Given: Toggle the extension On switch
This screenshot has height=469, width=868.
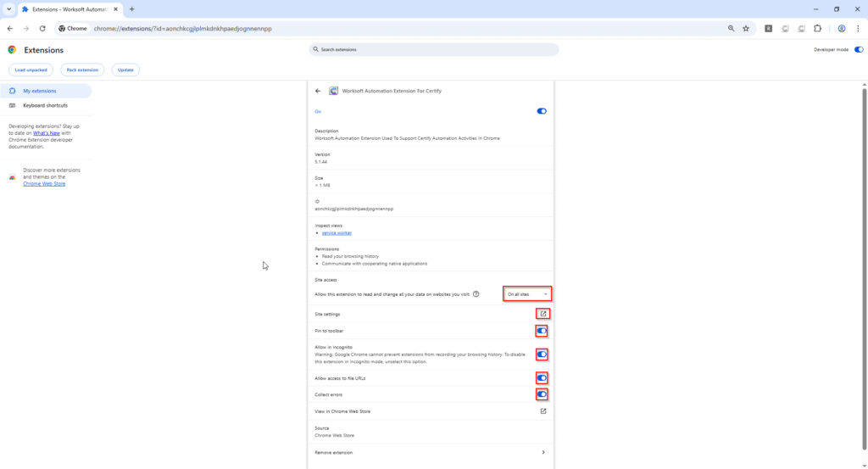Looking at the screenshot, I should pyautogui.click(x=542, y=111).
